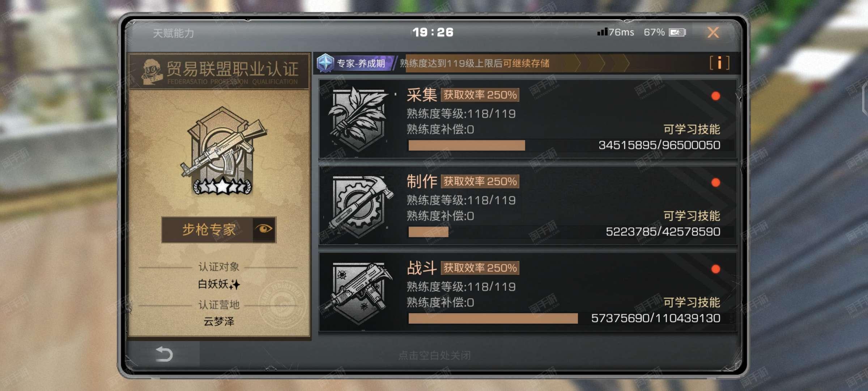Screen dimensions: 868x391
Task: Click the gathering leaf bundle badge icon
Action: coord(358,118)
